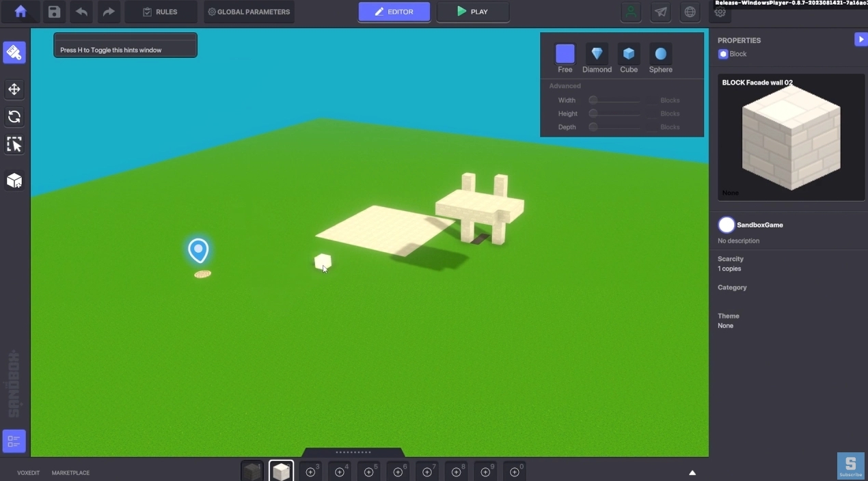Click the Home icon in top bar
868x481 pixels.
point(21,12)
